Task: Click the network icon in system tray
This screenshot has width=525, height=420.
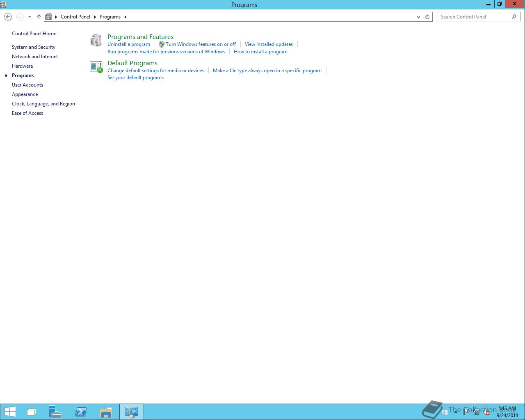Action: point(477,412)
